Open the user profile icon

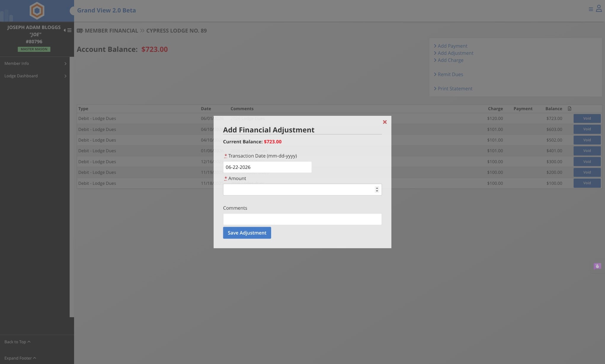599,9
